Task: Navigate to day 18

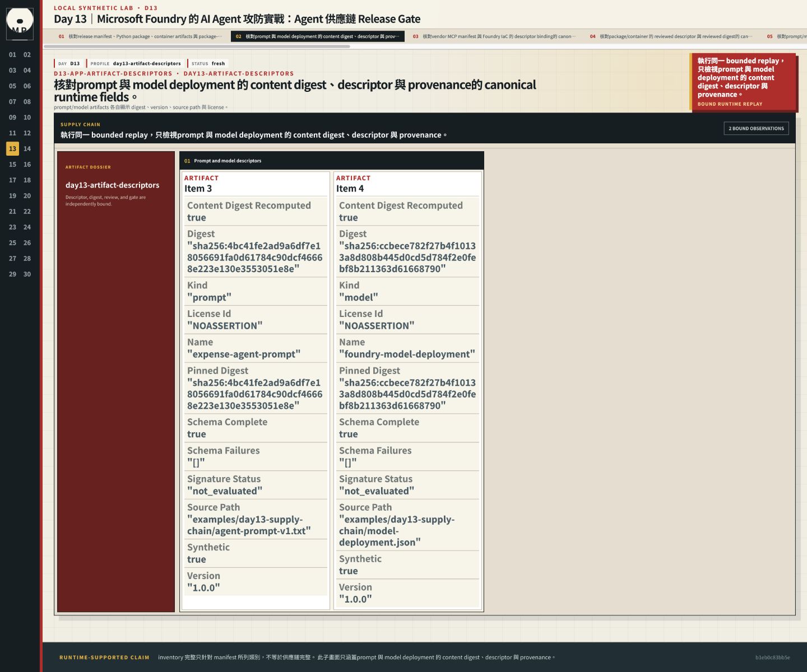Action: pos(27,180)
